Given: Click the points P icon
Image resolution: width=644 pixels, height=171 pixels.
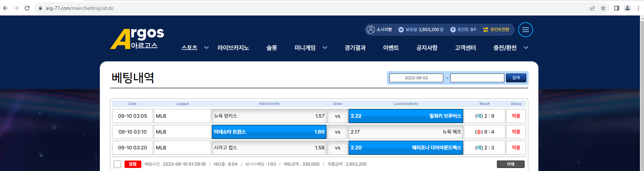Looking at the screenshot, I should [453, 30].
